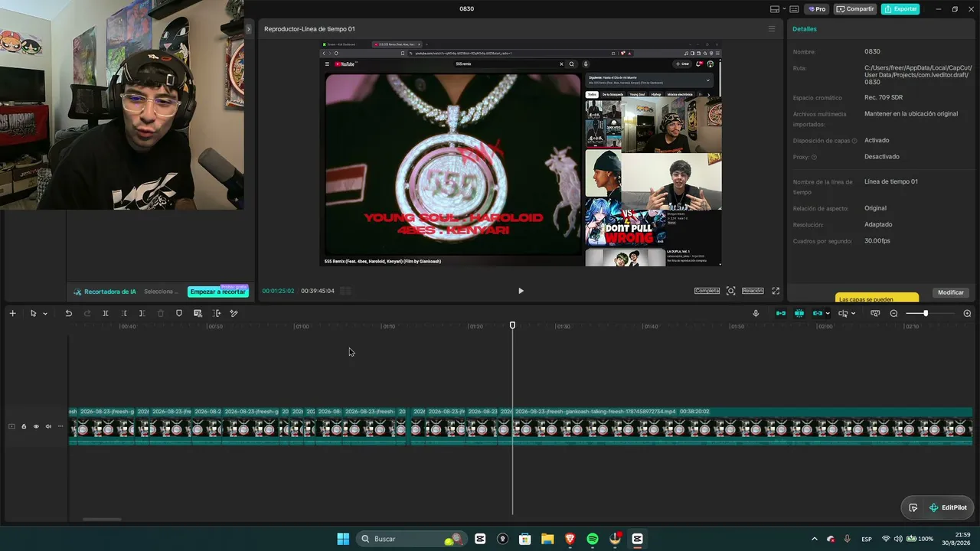This screenshot has height=551, width=980.
Task: Click the timeline playhead marker
Action: pos(512,325)
